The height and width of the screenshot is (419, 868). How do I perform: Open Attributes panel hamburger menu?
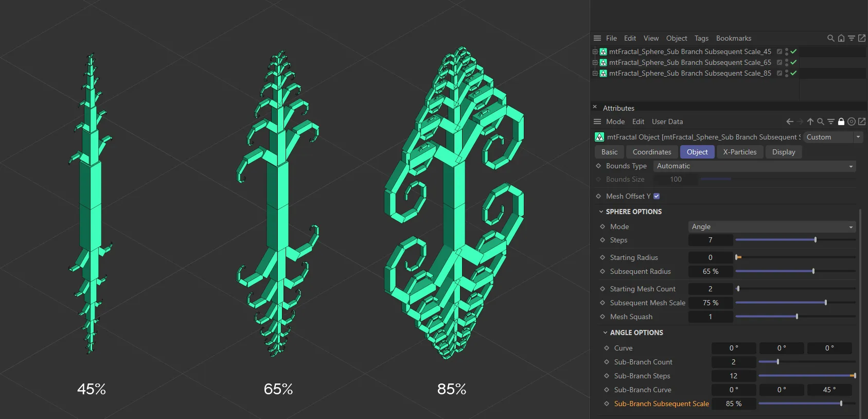(597, 121)
